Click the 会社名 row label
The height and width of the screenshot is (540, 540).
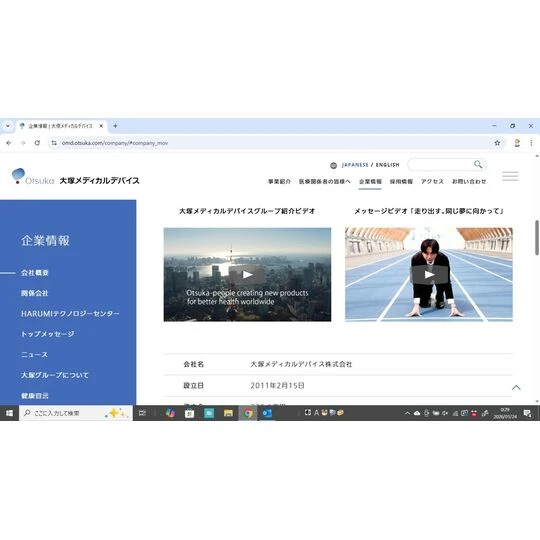(x=194, y=364)
